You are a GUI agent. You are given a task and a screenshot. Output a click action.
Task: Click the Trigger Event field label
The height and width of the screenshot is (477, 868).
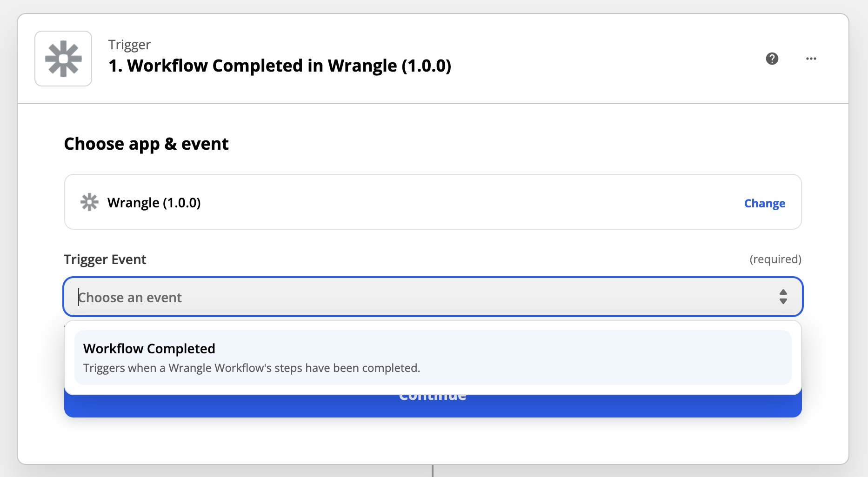coord(105,259)
